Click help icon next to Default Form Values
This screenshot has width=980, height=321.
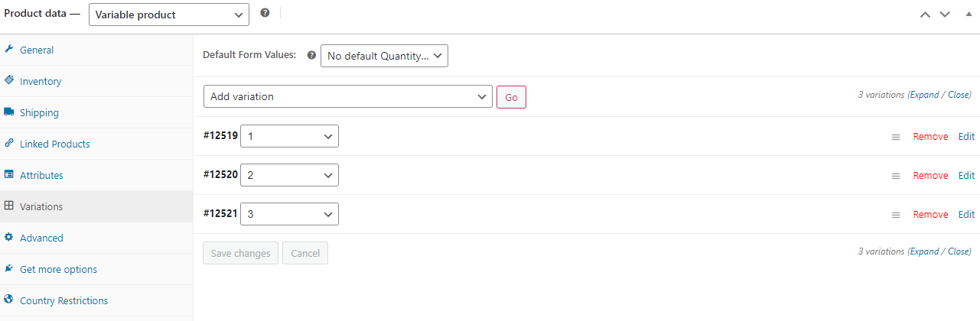coord(311,55)
